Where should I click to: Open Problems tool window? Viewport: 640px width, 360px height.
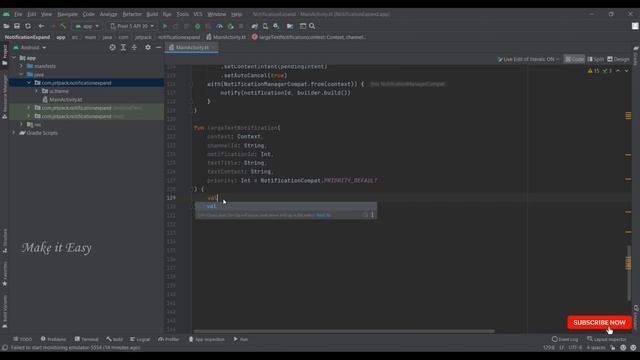53,339
